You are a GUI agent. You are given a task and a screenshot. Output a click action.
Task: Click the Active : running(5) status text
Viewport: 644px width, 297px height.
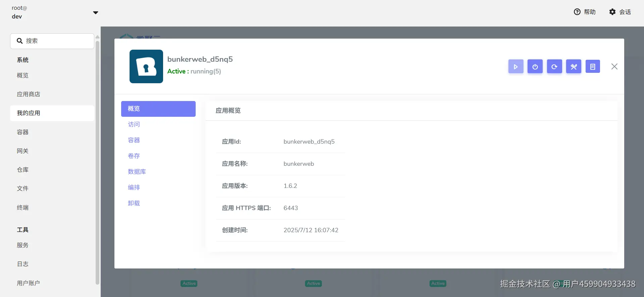point(194,71)
